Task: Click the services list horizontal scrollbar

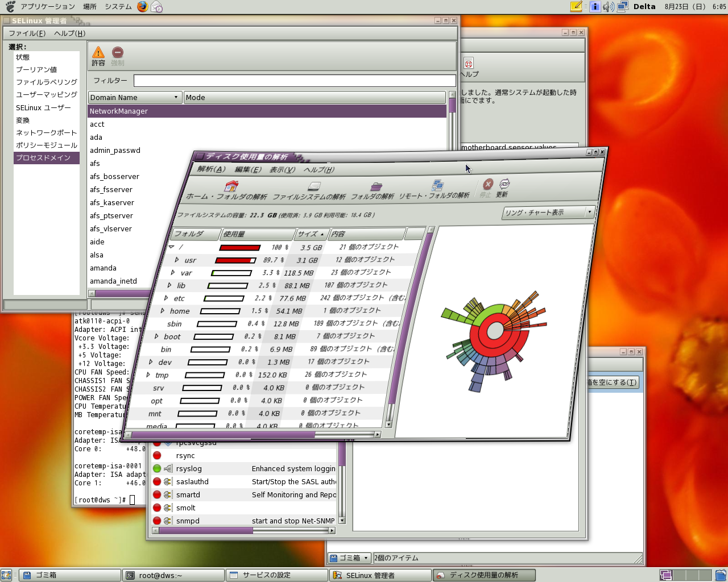Action: pyautogui.click(x=206, y=530)
